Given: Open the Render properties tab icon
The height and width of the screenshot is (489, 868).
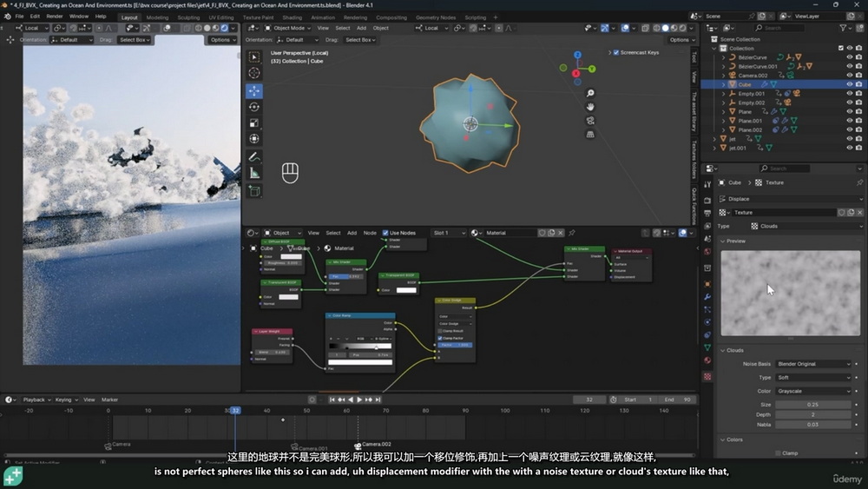Looking at the screenshot, I should (x=707, y=200).
